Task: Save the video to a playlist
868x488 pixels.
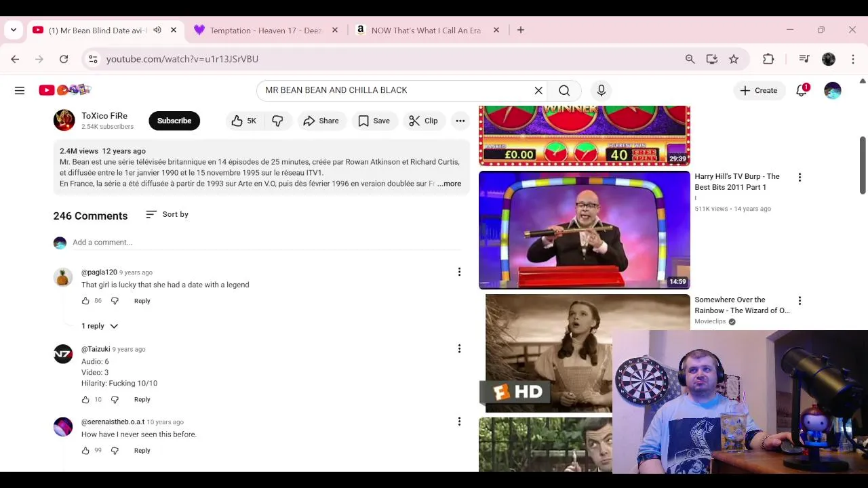Action: point(374,121)
